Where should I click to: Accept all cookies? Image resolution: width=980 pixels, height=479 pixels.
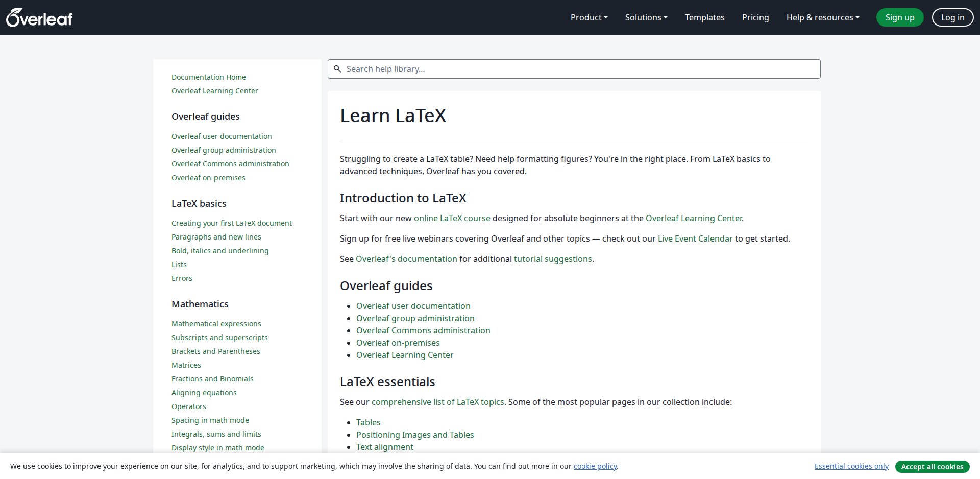932,466
